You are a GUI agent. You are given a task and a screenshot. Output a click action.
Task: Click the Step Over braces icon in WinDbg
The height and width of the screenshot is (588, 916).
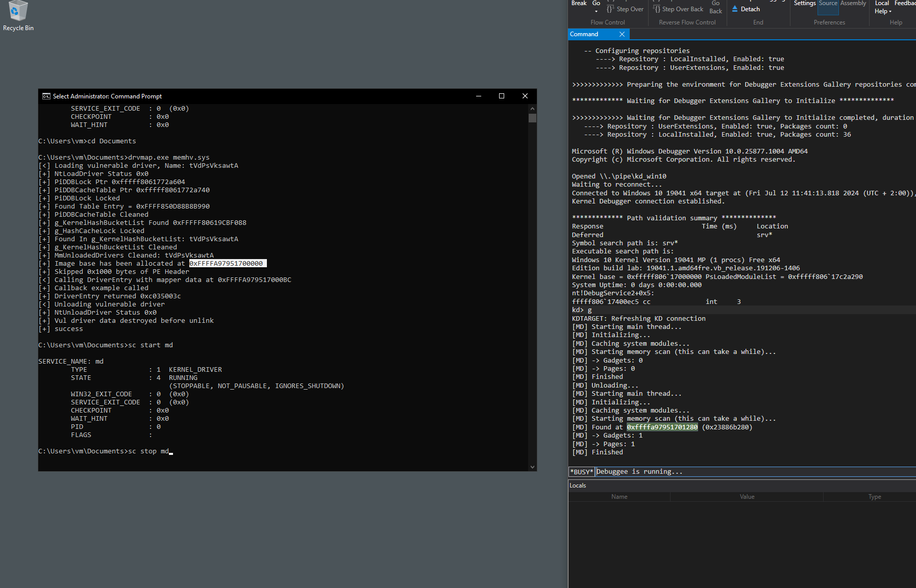(610, 9)
